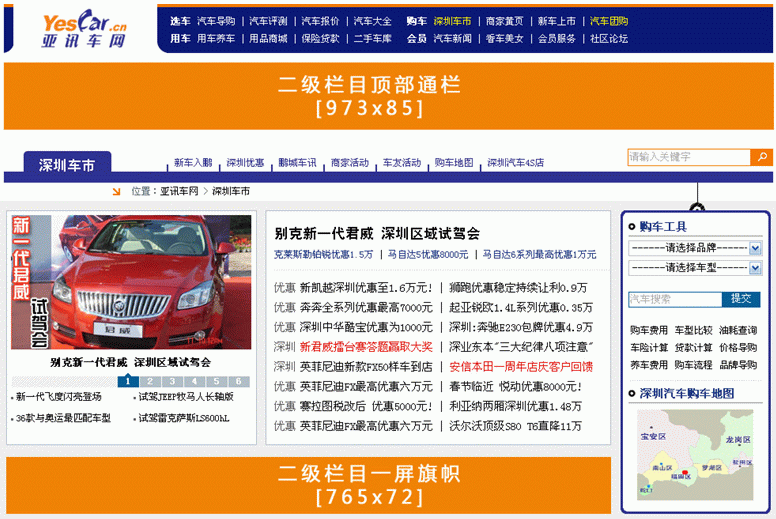Click 龙岗区 on the Shenzhen map
Viewport: 776px width, 519px height.
(737, 439)
